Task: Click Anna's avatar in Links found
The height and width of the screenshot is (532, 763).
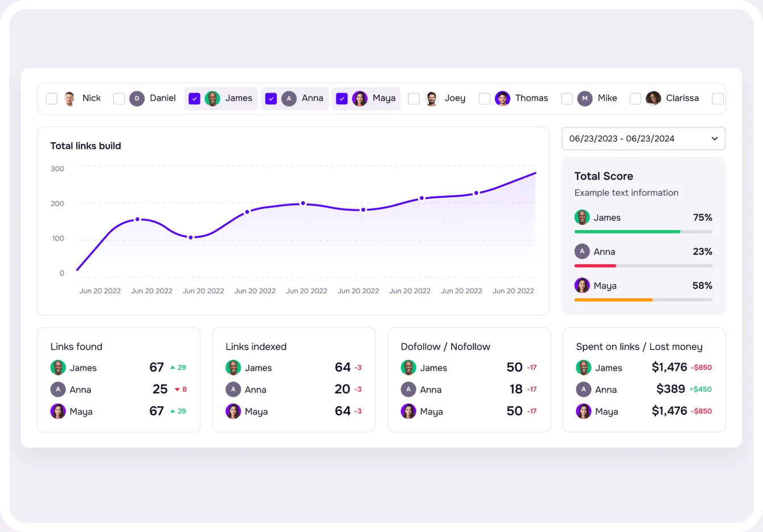Action: (x=58, y=390)
